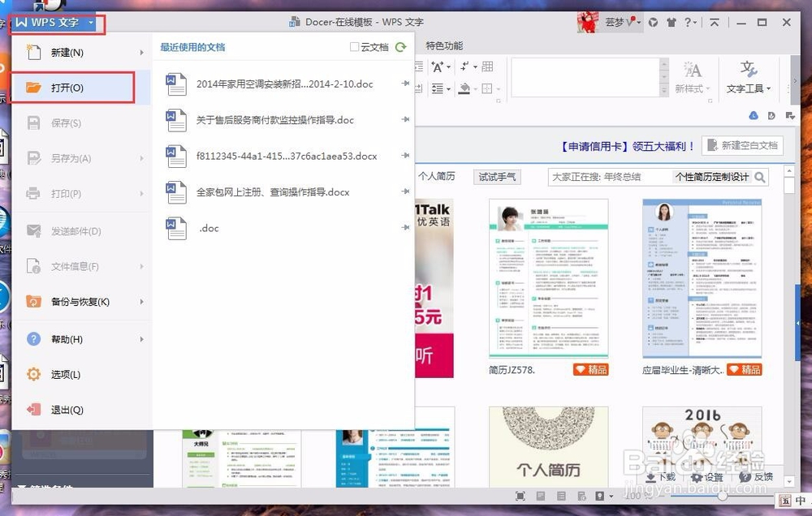The height and width of the screenshot is (516, 812).
Task: Open the 应届毕业生-清晰大 template thumbnail
Action: pyautogui.click(x=702, y=278)
